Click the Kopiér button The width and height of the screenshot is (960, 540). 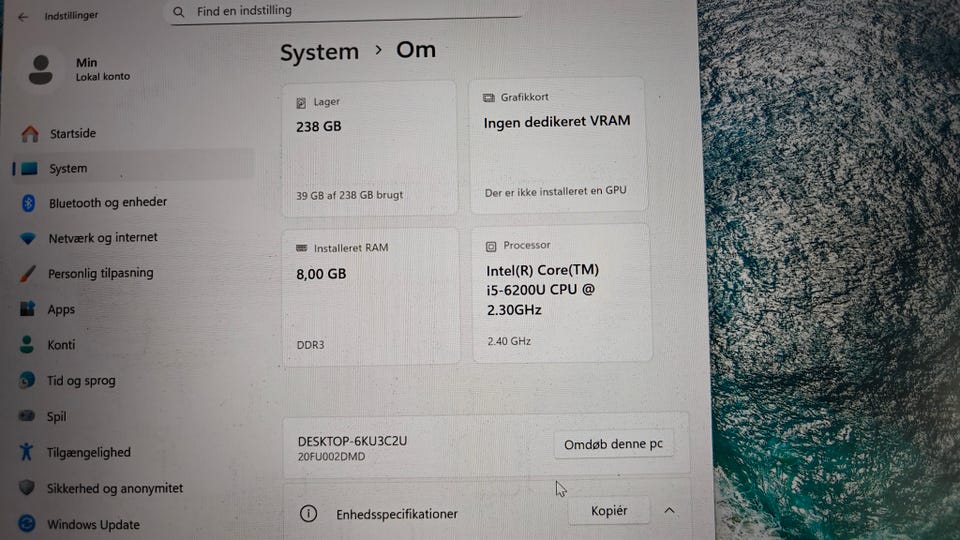coord(609,511)
